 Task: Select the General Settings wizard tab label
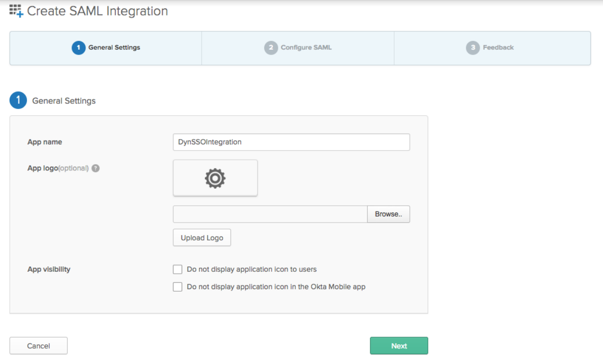(x=114, y=48)
